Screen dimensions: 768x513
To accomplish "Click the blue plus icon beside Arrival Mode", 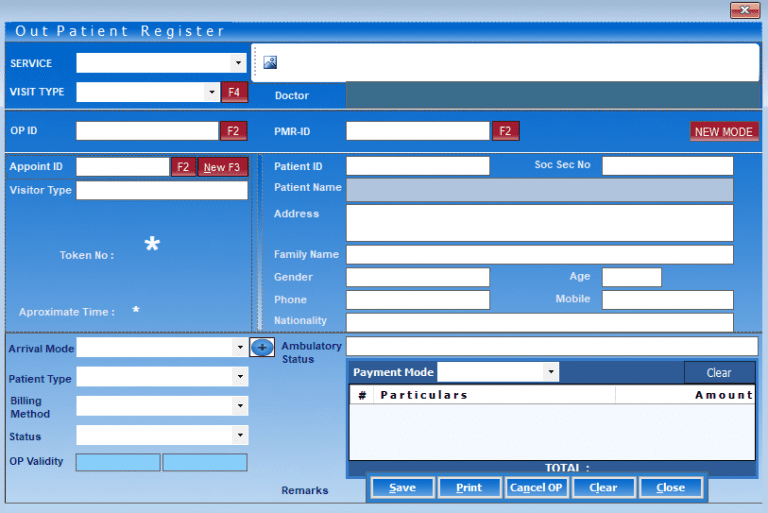I will click(x=261, y=347).
